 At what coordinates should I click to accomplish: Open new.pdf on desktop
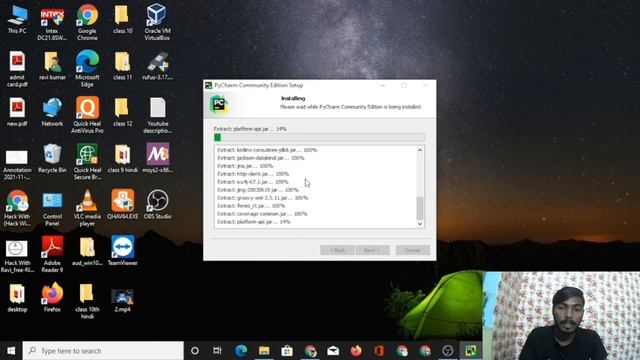tap(17, 112)
